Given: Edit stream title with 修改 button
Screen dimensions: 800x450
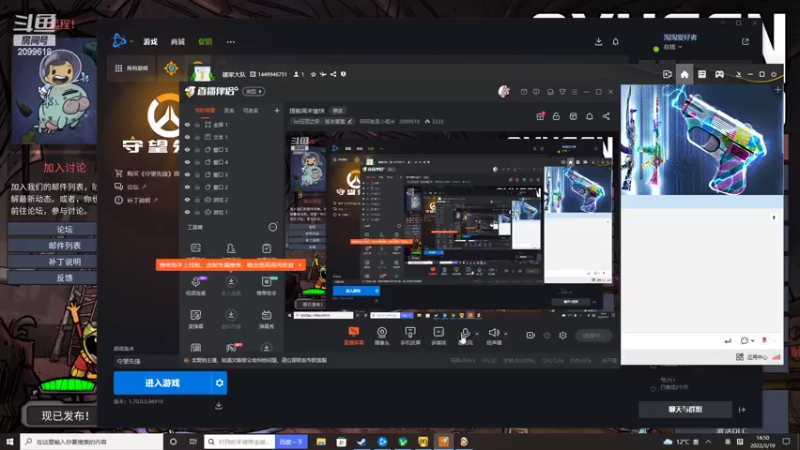Looking at the screenshot, I should (x=338, y=111).
